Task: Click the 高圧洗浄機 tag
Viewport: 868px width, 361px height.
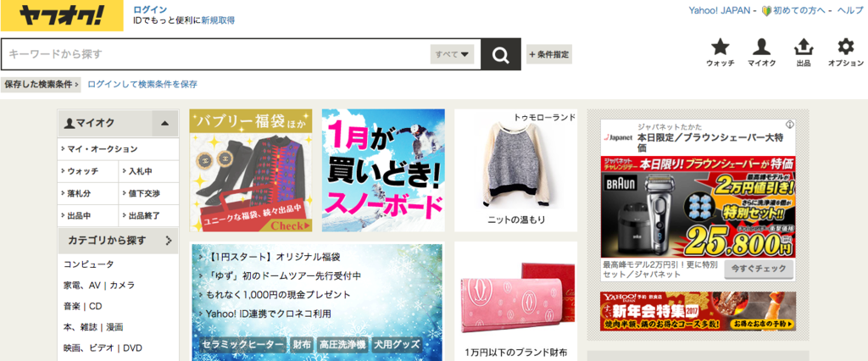Action: (342, 344)
